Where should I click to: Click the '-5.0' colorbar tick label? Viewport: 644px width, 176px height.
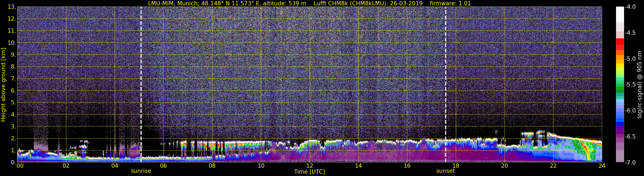(x=630, y=59)
